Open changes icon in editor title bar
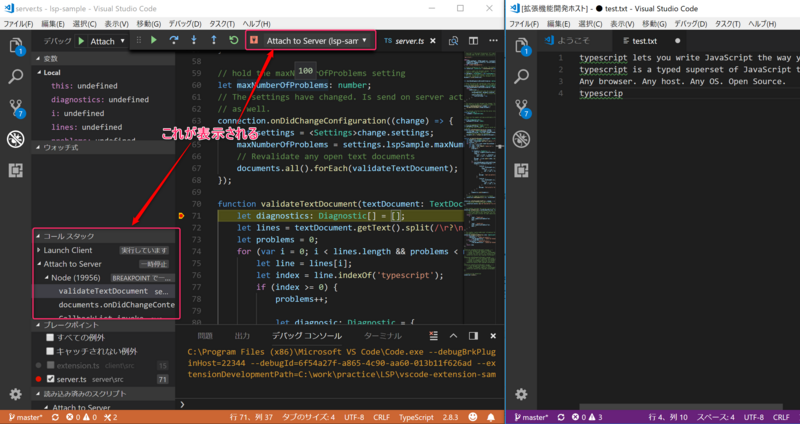 453,41
